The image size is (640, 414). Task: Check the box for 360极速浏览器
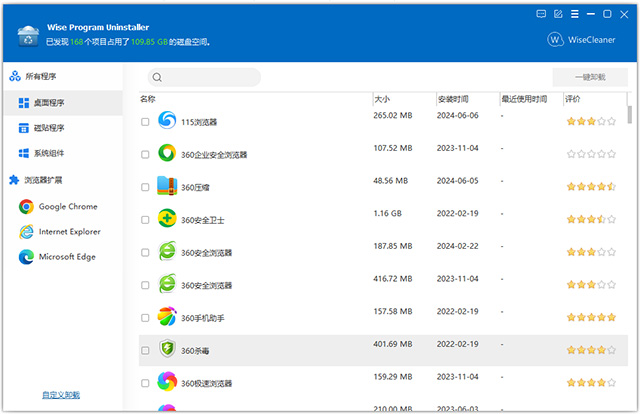[145, 383]
